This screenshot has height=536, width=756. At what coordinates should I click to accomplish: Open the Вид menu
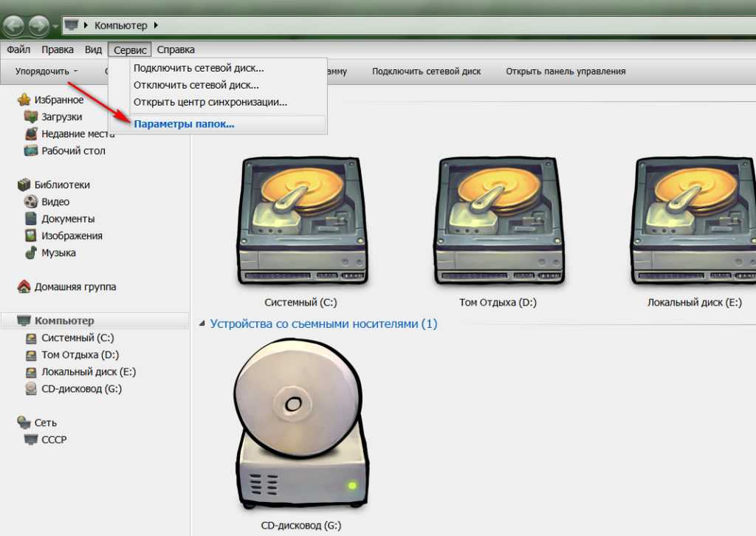pos(93,49)
